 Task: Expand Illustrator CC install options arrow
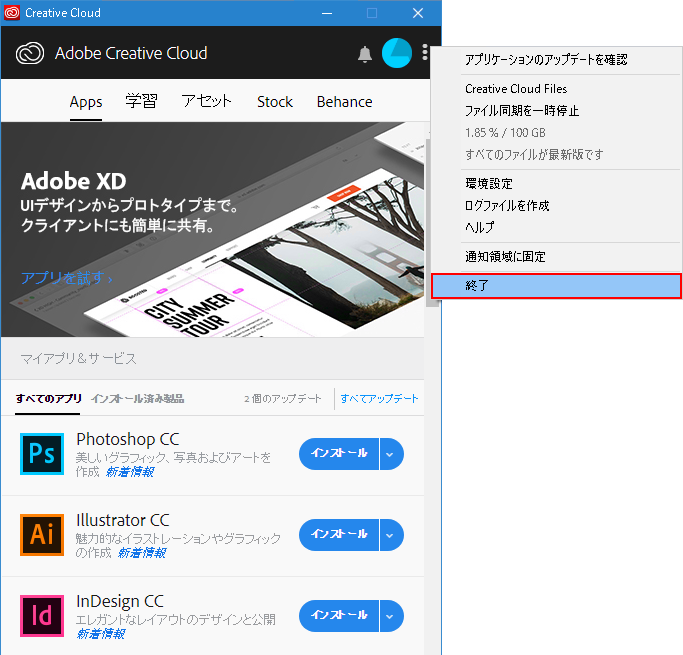(x=391, y=535)
